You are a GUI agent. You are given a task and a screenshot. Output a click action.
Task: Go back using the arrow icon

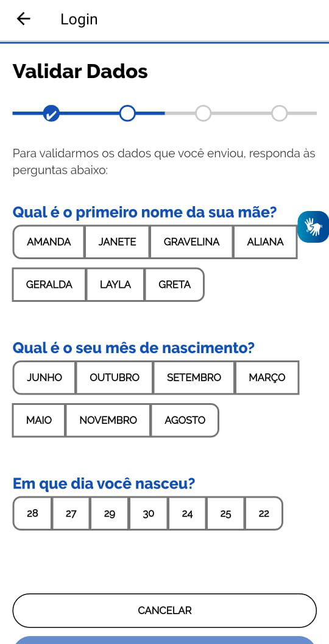pos(23,19)
